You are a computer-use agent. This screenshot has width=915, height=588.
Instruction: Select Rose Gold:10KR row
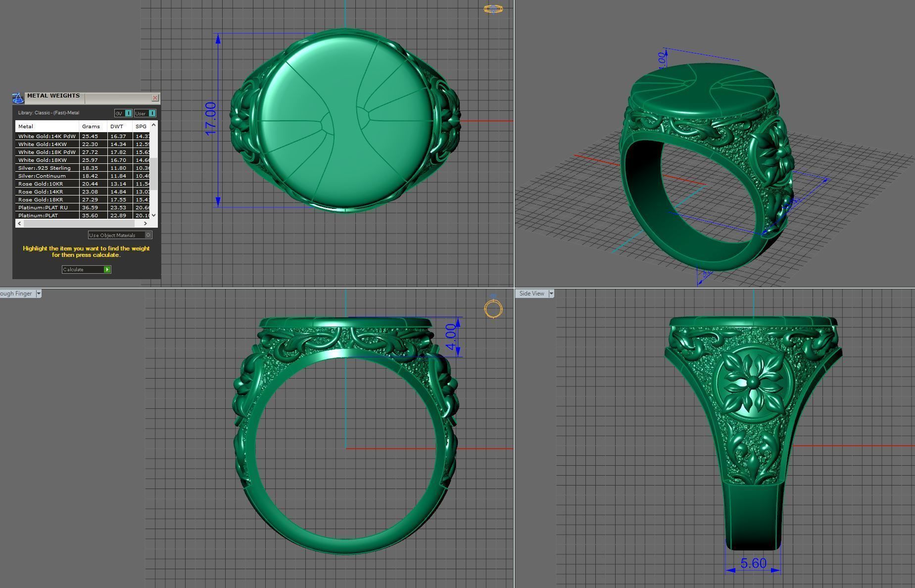point(83,184)
